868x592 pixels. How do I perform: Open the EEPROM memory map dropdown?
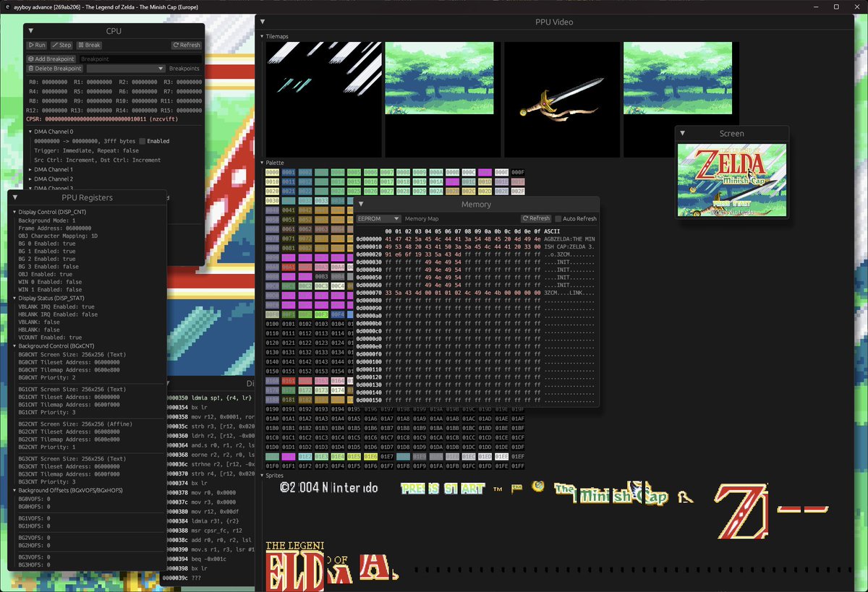click(378, 218)
